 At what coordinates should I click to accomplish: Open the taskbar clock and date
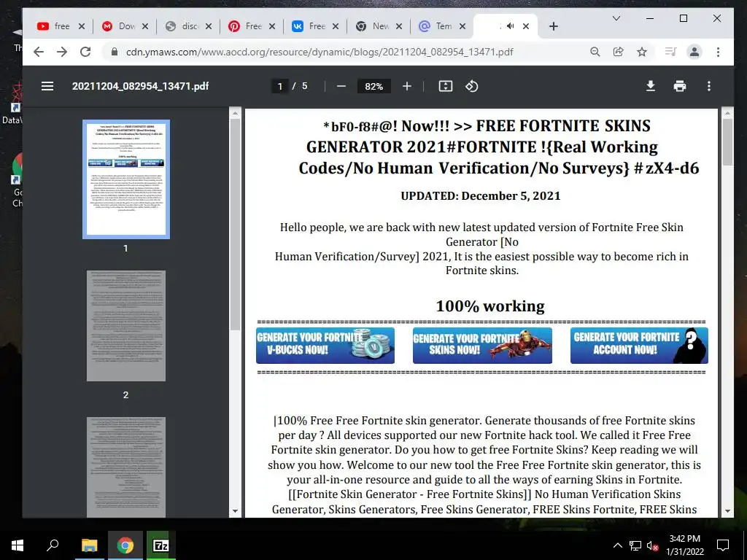pos(685,545)
